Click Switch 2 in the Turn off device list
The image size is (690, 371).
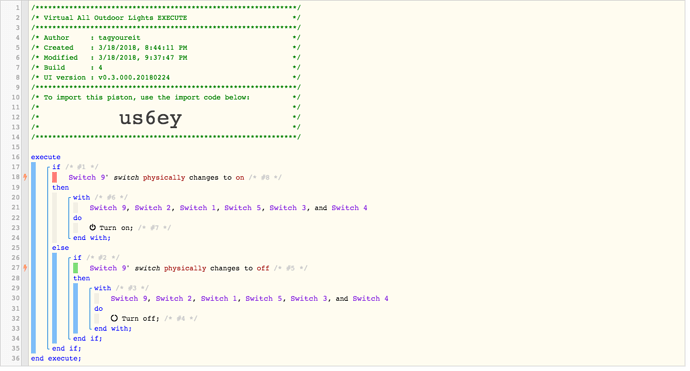pyautogui.click(x=174, y=298)
